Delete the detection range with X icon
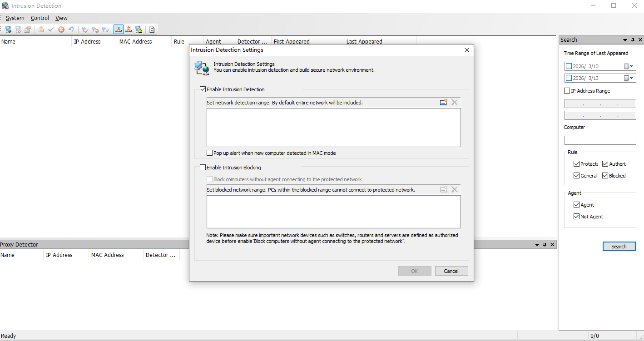 click(454, 103)
